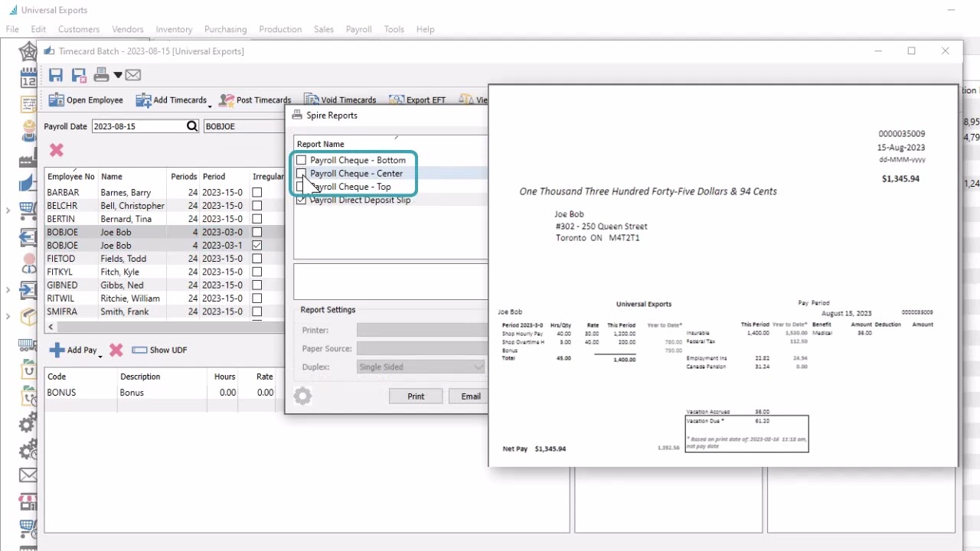Viewport: 980px width, 551px height.
Task: Click the Payroll Date search magnifier icon
Action: click(x=192, y=126)
